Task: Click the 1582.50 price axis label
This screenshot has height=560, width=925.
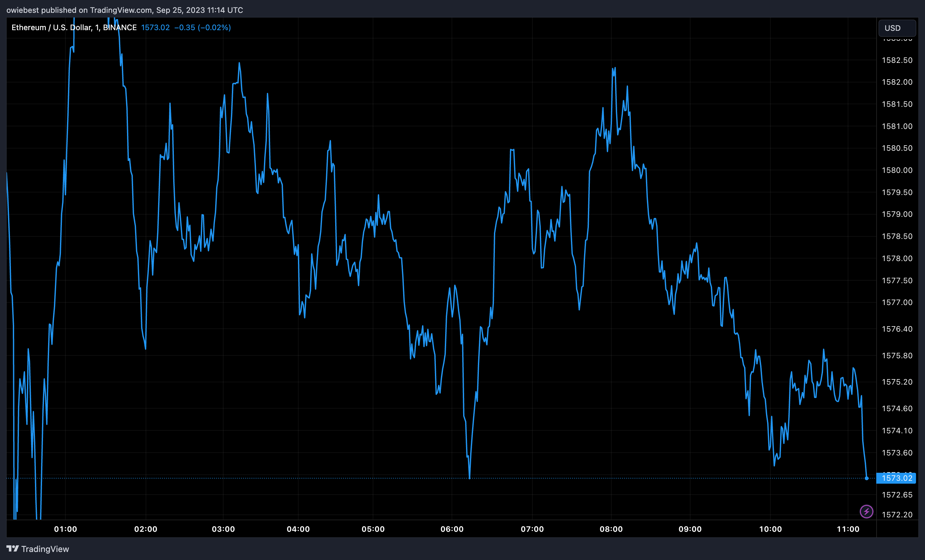Action: (x=897, y=60)
